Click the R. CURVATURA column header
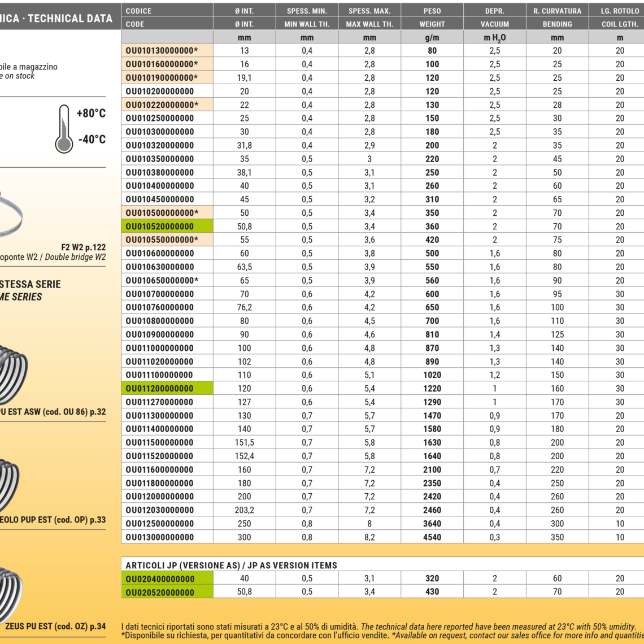 [557, 11]
